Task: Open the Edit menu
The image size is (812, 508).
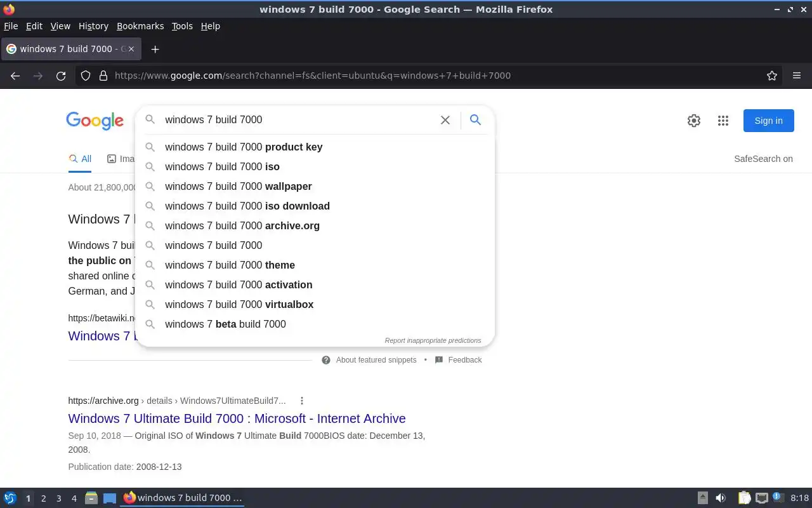Action: [x=34, y=26]
